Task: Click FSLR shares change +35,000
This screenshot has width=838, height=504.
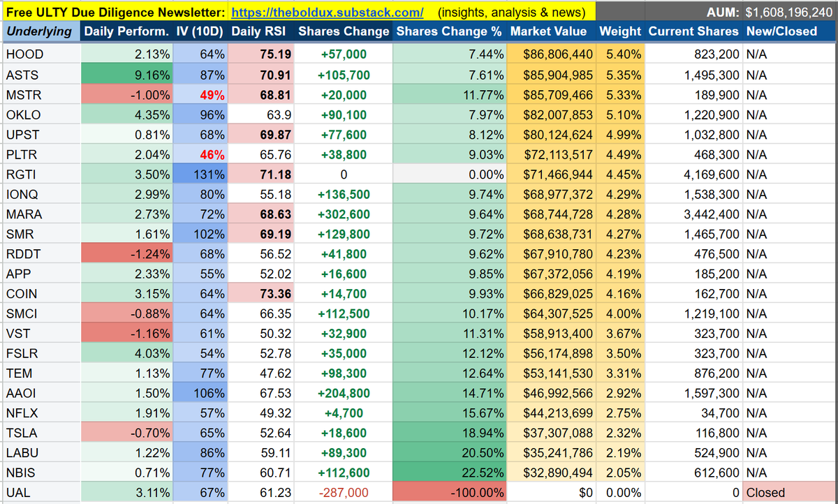Action: pos(343,353)
